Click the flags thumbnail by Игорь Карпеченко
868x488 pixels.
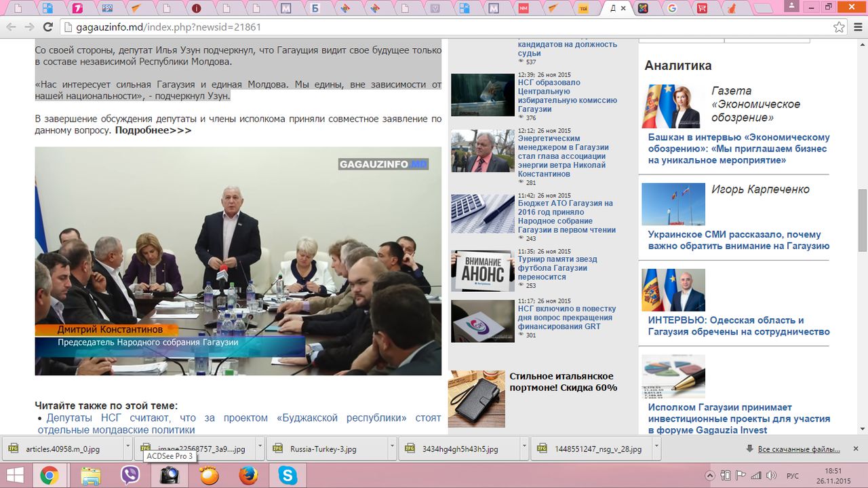tap(673, 204)
